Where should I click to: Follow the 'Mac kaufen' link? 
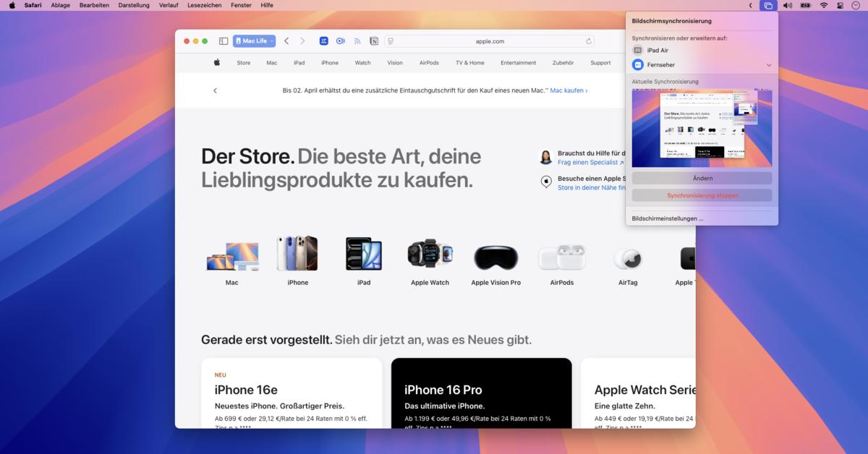pos(569,90)
